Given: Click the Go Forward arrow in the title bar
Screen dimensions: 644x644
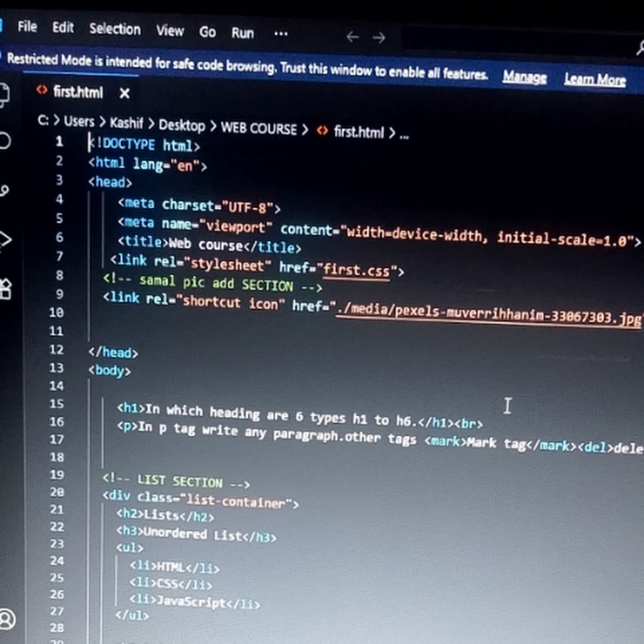Looking at the screenshot, I should [379, 37].
